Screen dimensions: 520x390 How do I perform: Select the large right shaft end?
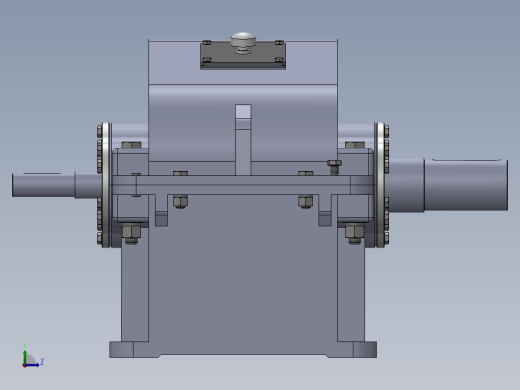[x=466, y=185]
